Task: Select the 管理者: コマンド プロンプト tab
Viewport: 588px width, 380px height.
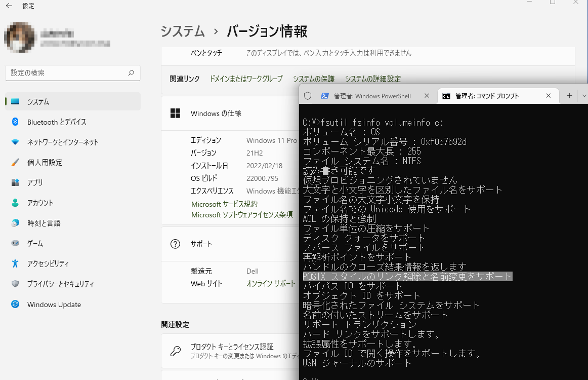Action: [486, 95]
